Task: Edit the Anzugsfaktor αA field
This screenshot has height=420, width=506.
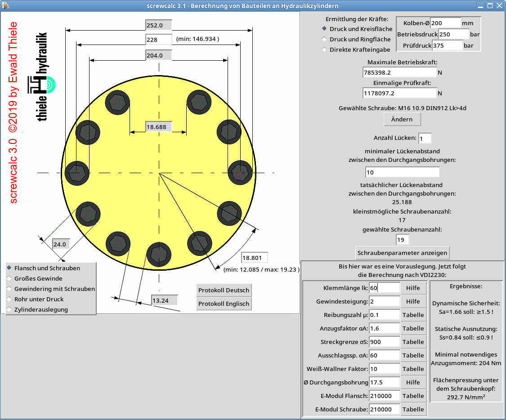Action: (x=385, y=328)
